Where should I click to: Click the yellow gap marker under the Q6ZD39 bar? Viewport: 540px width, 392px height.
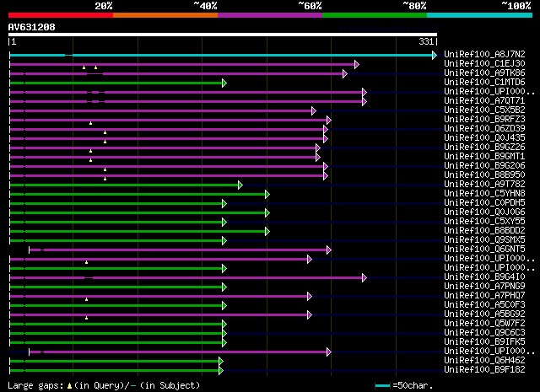pos(105,132)
